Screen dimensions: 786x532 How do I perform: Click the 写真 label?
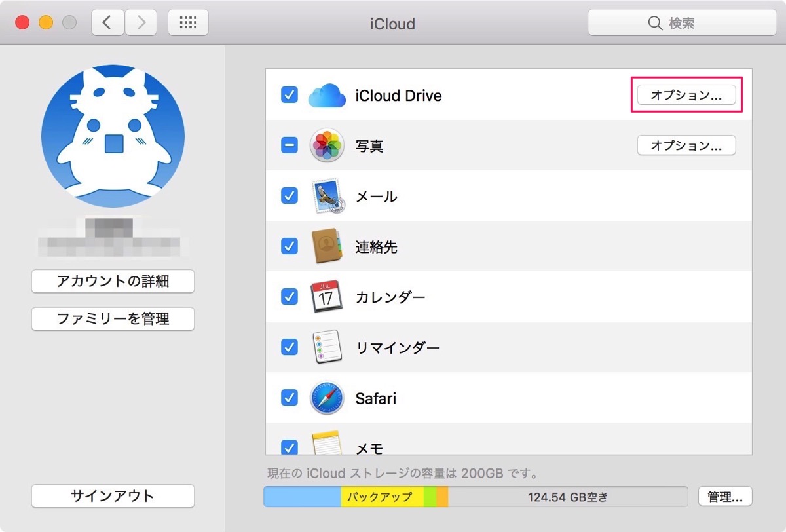pos(369,146)
